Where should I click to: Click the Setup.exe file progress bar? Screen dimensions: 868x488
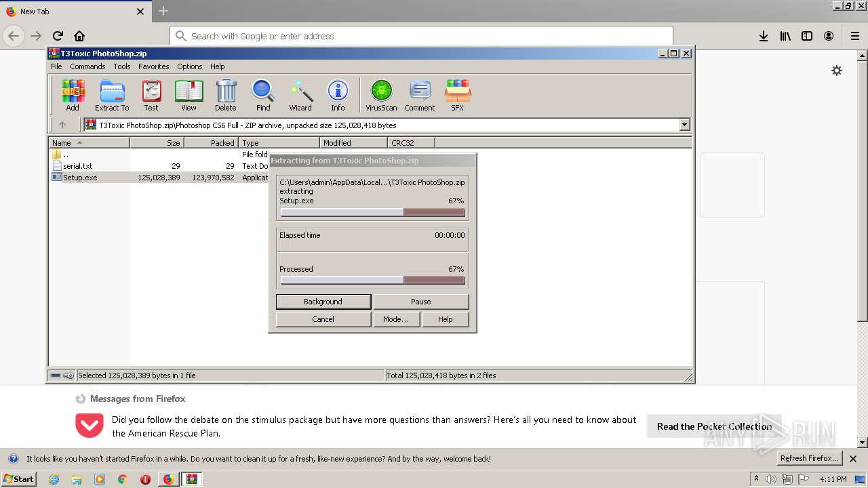(x=373, y=212)
